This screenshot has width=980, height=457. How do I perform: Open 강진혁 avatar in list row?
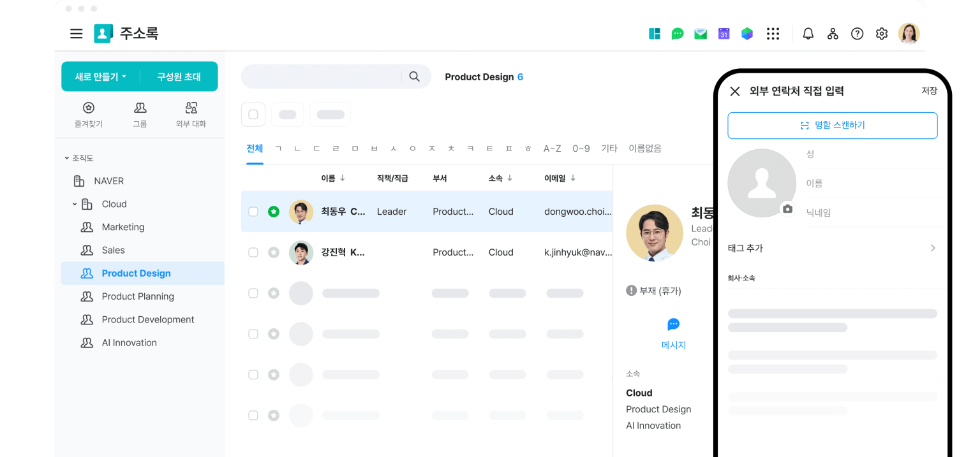point(301,252)
